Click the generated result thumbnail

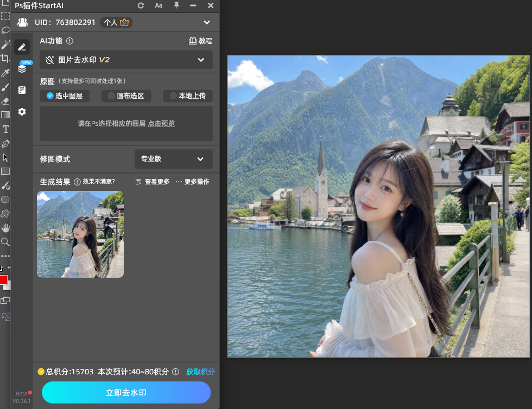[x=80, y=234]
